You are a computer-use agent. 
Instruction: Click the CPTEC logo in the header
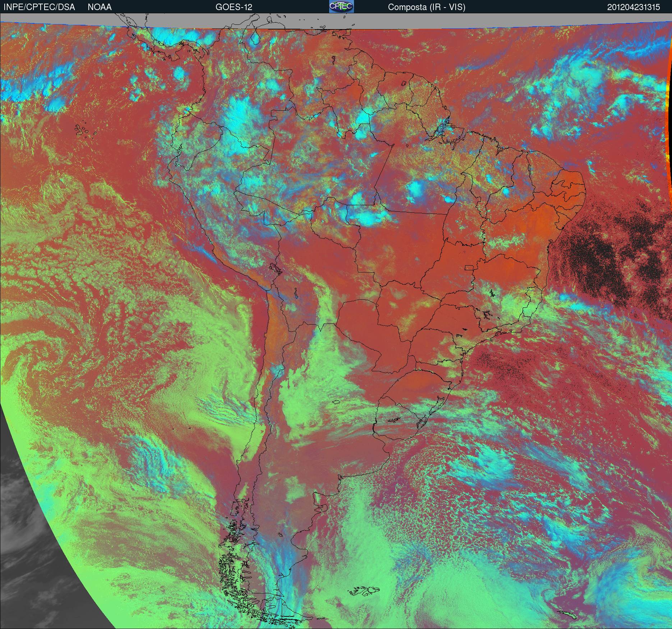click(341, 6)
